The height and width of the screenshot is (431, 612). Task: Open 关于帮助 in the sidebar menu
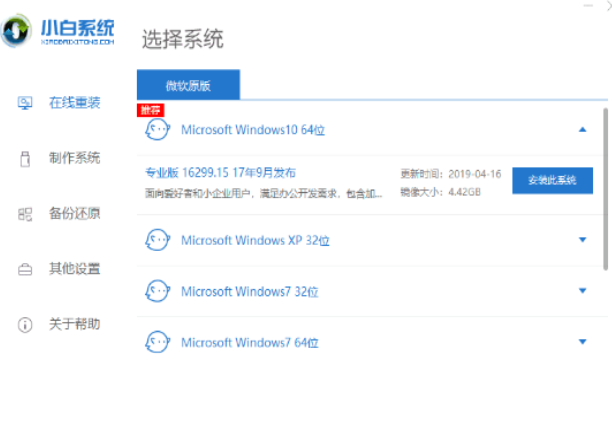point(74,324)
